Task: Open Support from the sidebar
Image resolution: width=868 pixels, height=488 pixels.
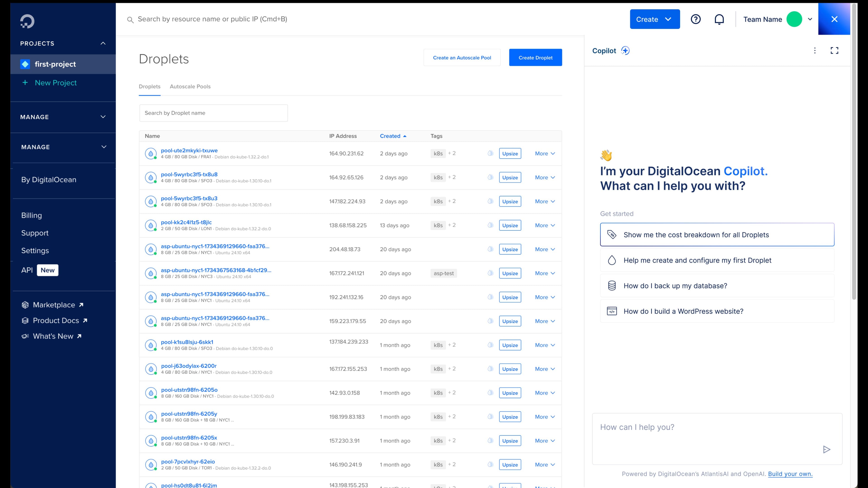Action: [x=35, y=233]
